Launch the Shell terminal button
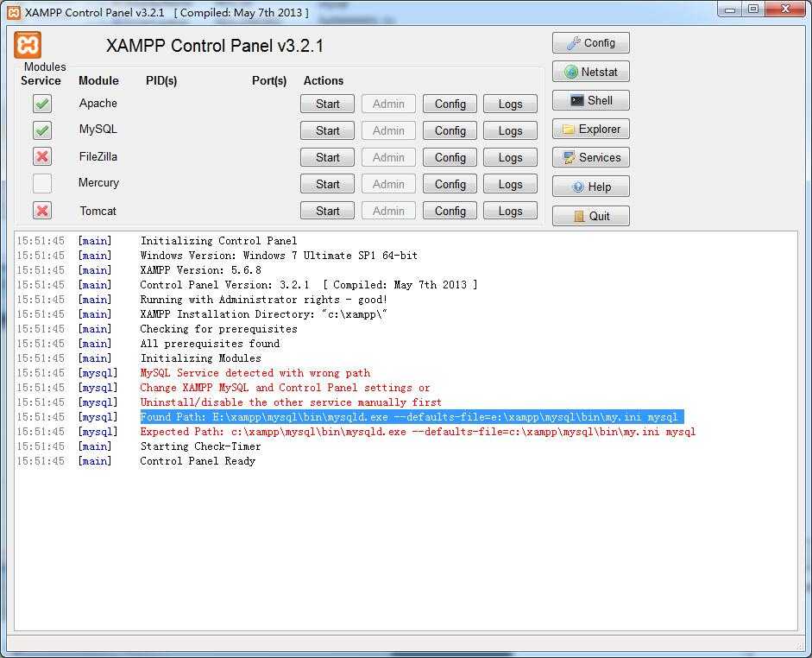The width and height of the screenshot is (812, 658). pos(591,100)
